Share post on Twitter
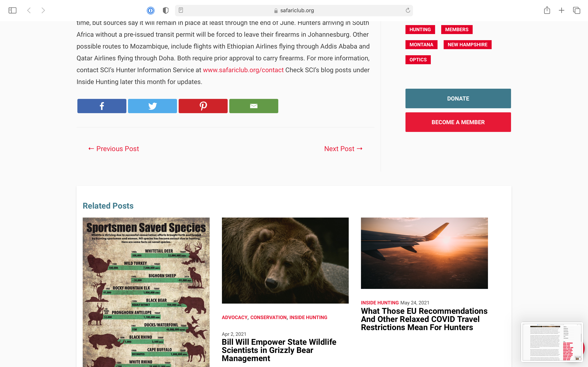This screenshot has height=367, width=588. click(x=152, y=106)
